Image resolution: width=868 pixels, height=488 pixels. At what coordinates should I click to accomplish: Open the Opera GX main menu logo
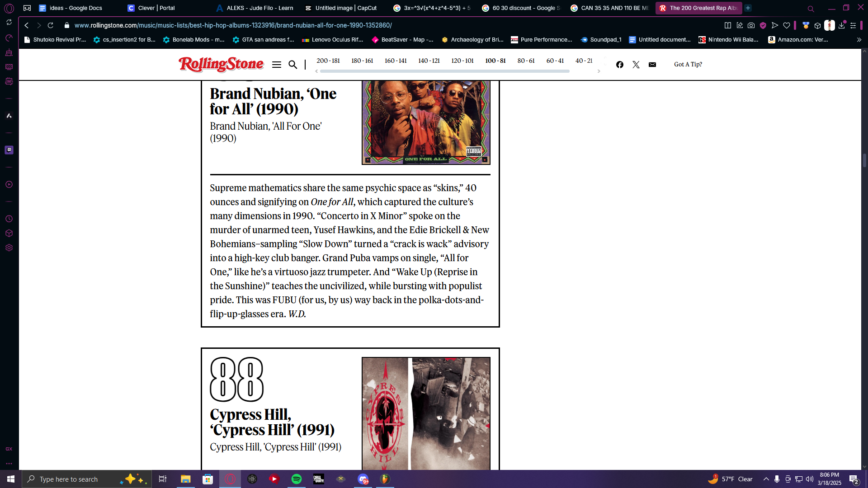9,8
